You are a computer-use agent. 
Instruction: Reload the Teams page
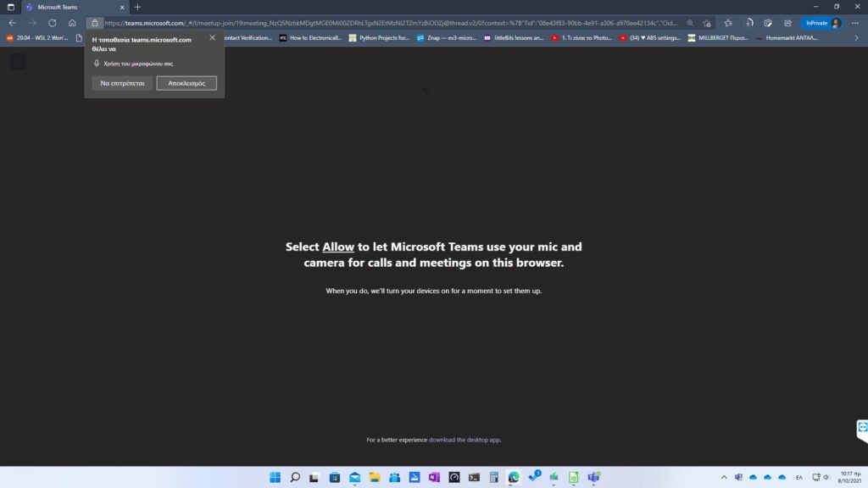tap(52, 23)
